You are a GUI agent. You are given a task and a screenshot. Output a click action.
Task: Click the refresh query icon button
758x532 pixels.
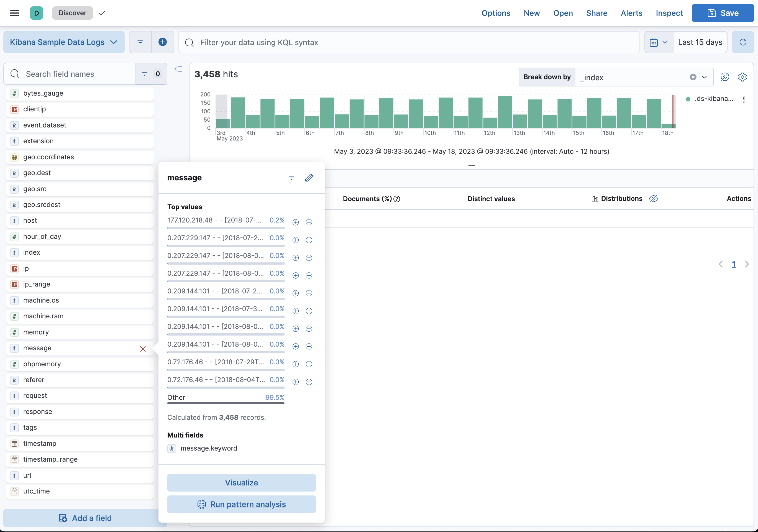[743, 42]
